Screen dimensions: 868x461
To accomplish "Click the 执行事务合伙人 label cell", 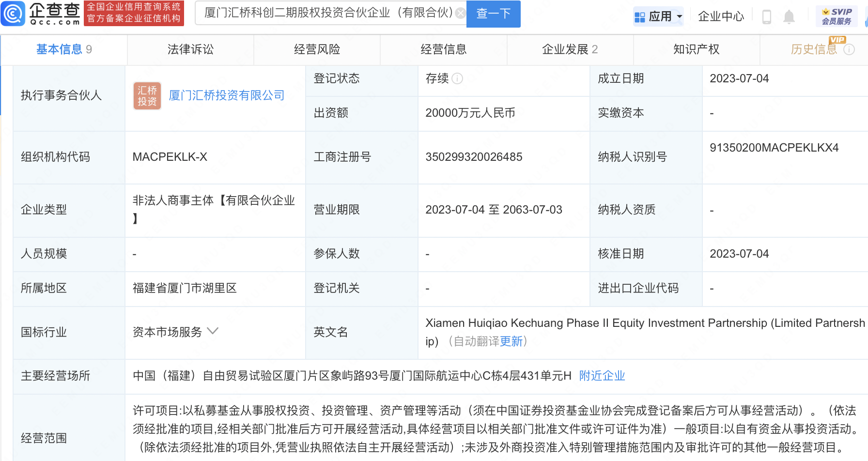I will (x=69, y=98).
